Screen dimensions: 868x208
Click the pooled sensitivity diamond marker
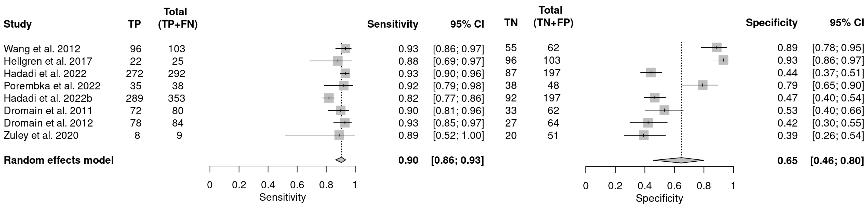341,160
